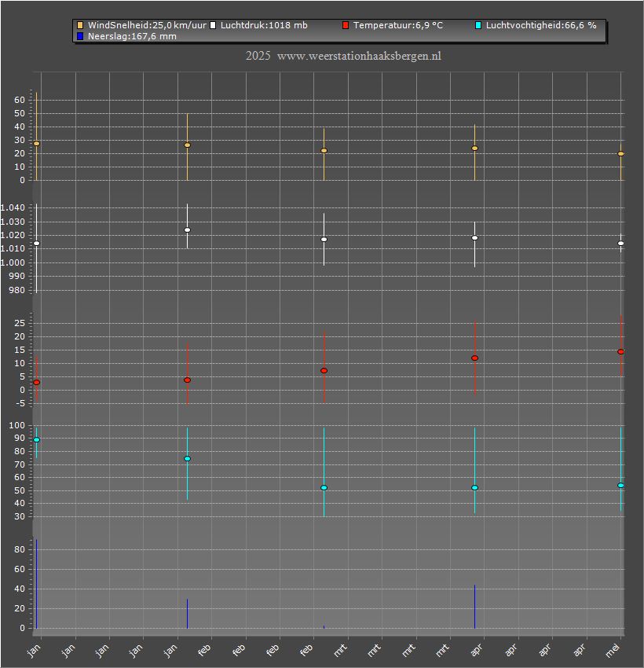Click the -5 temperature axis label
The width and height of the screenshot is (644, 668).
(x=20, y=403)
